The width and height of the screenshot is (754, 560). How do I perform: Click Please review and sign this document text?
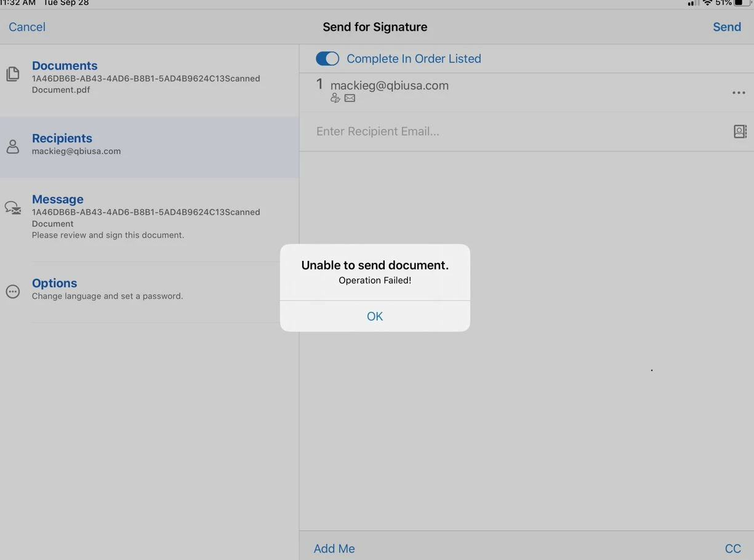(x=108, y=235)
